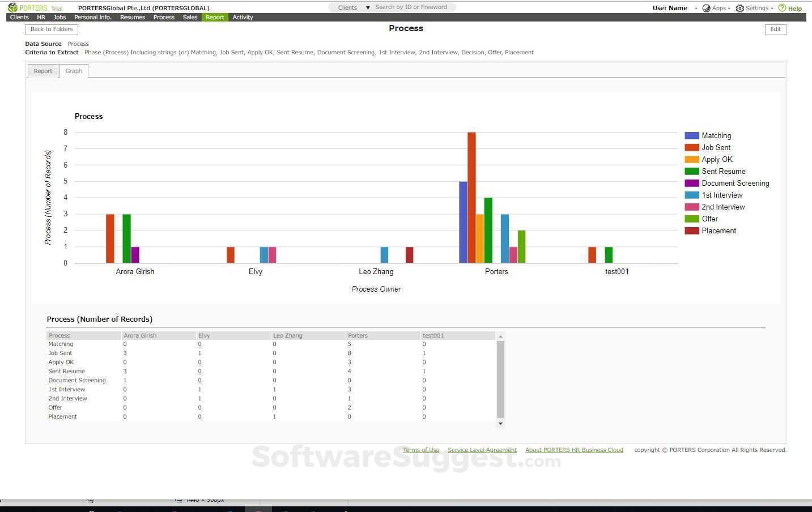Open the Jobs menu
Screen dimensions: 812x512
pyautogui.click(x=59, y=17)
